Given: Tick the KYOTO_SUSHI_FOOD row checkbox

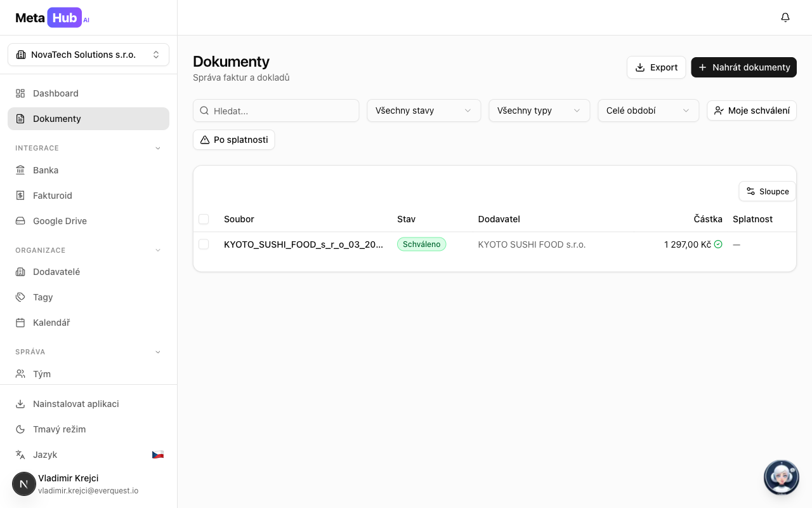Looking at the screenshot, I should 204,244.
